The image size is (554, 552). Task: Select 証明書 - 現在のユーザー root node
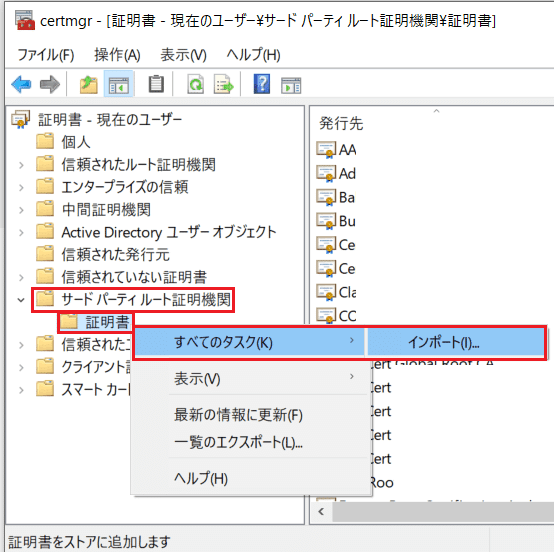point(110,119)
